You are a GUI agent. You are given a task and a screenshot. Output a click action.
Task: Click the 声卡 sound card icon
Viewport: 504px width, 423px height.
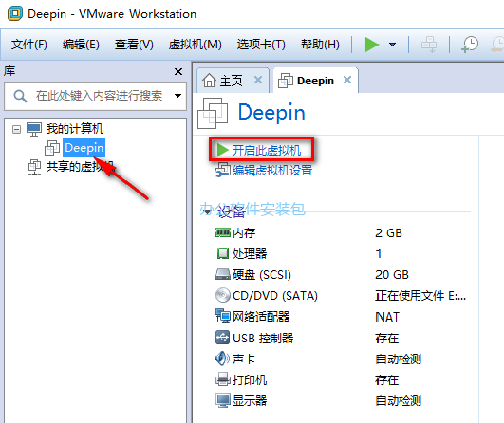click(222, 359)
